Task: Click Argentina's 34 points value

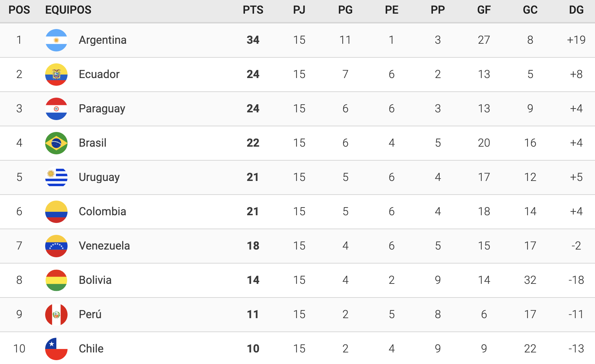Action: 253,40
